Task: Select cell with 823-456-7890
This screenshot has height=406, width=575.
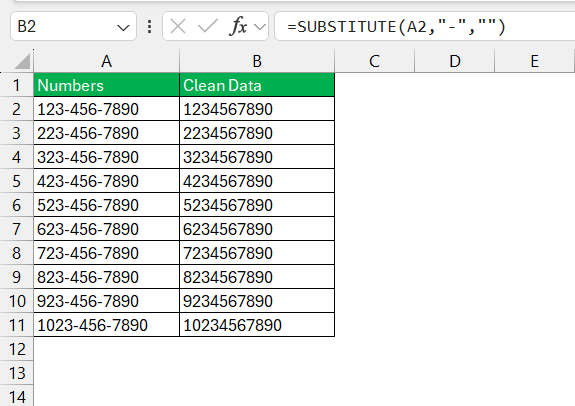Action: click(x=106, y=277)
